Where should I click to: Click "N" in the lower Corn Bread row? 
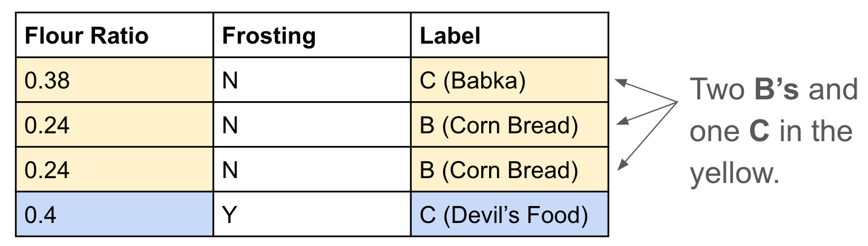click(230, 170)
